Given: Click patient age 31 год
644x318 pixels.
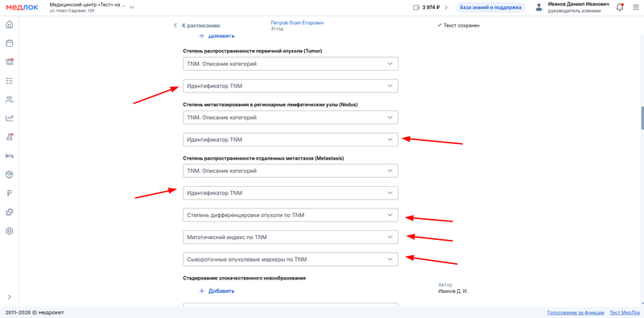Looking at the screenshot, I should pos(277,29).
